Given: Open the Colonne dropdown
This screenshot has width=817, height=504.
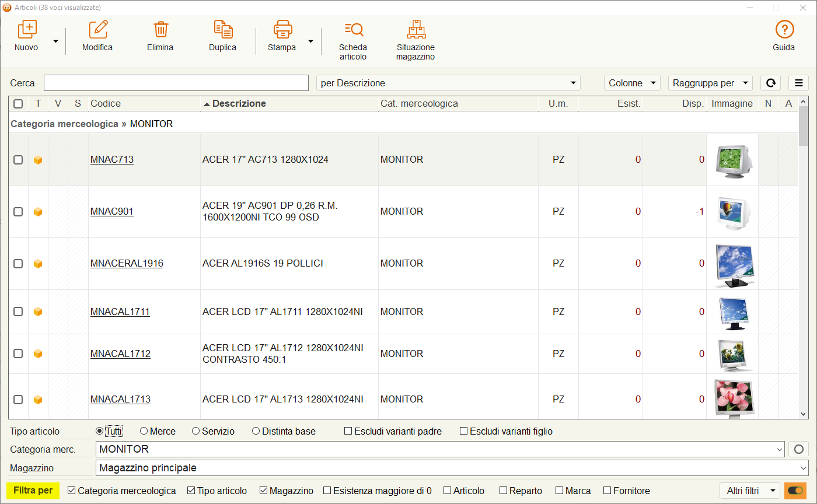Looking at the screenshot, I should pyautogui.click(x=632, y=83).
